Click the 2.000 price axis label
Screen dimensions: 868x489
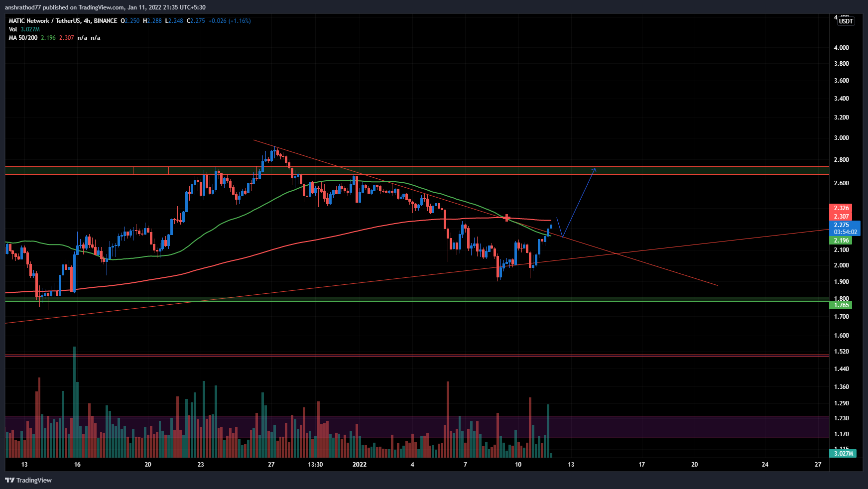click(841, 265)
